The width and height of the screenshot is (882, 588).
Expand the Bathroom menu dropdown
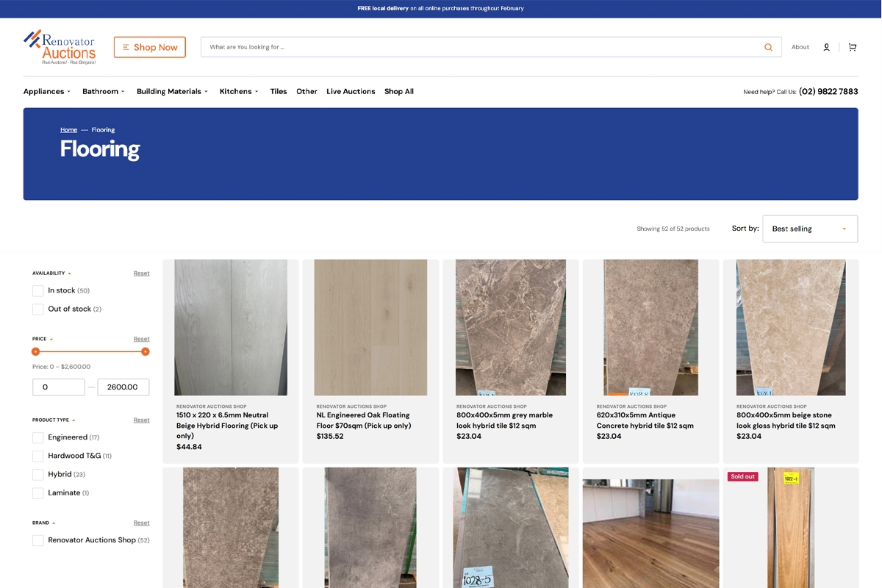(x=104, y=91)
